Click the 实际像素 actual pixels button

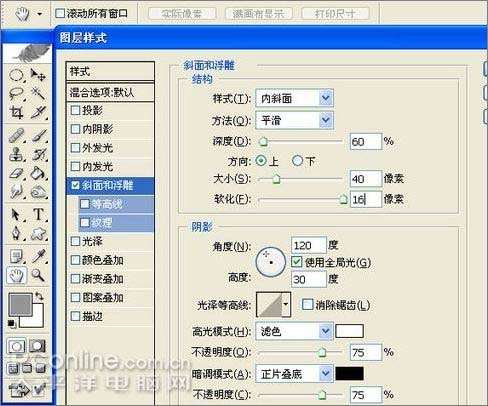pos(182,14)
